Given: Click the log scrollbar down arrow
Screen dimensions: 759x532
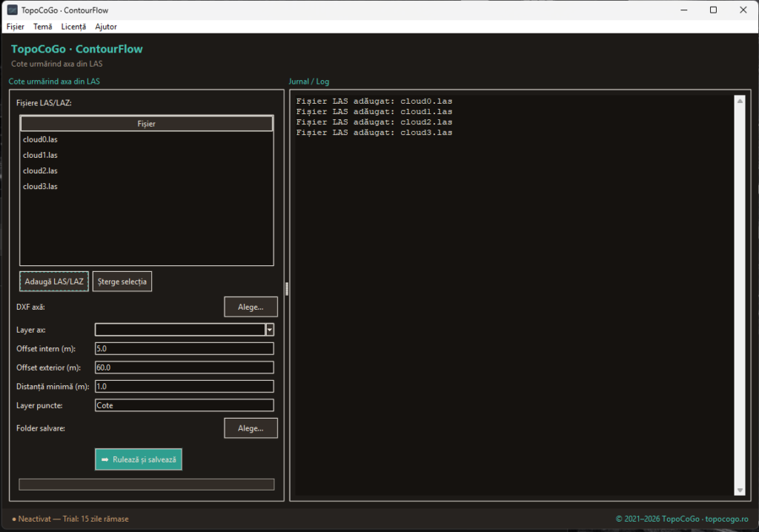Looking at the screenshot, I should coord(740,491).
